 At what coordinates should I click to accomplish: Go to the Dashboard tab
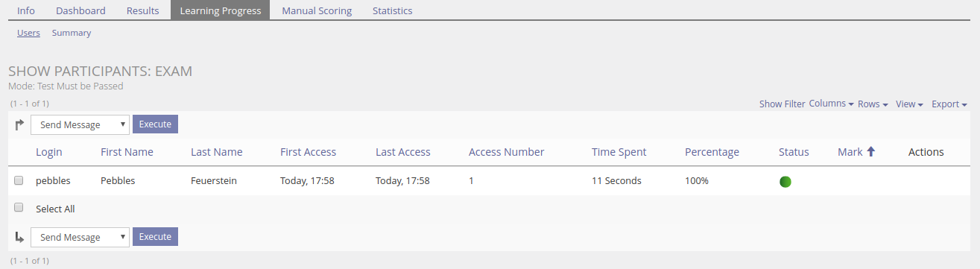(x=80, y=10)
